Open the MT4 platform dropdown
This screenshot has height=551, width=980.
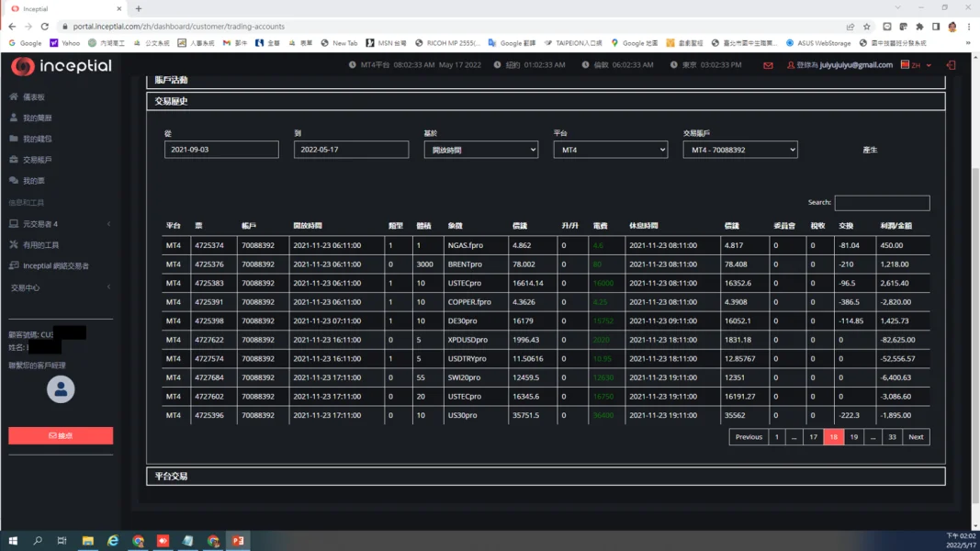pos(610,150)
